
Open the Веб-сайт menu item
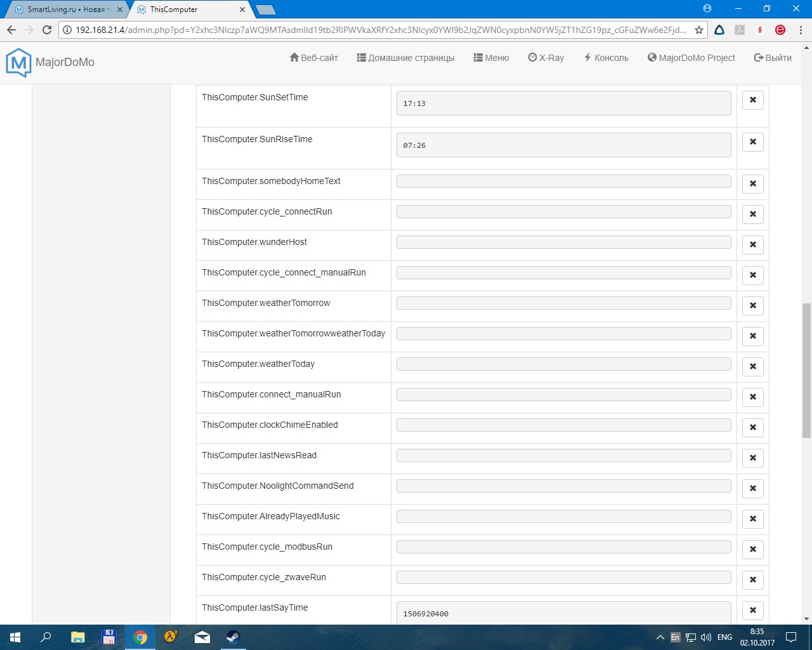pyautogui.click(x=314, y=58)
